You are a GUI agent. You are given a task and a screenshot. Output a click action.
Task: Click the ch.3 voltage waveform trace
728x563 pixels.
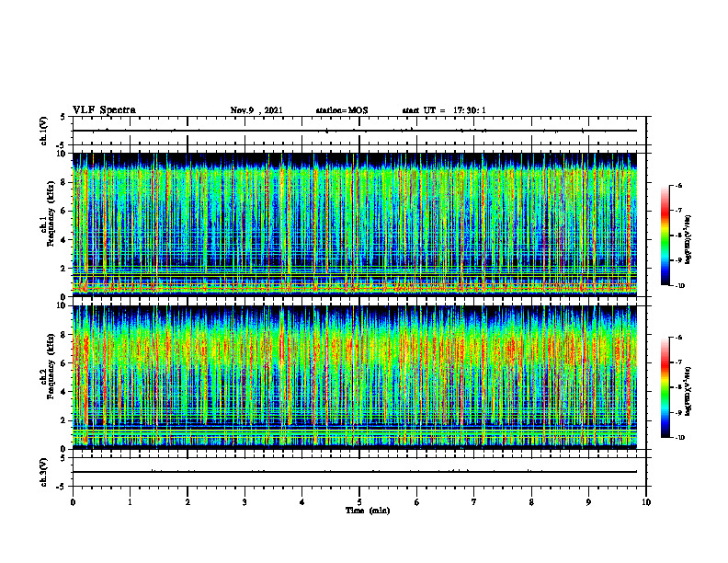[x=355, y=472]
